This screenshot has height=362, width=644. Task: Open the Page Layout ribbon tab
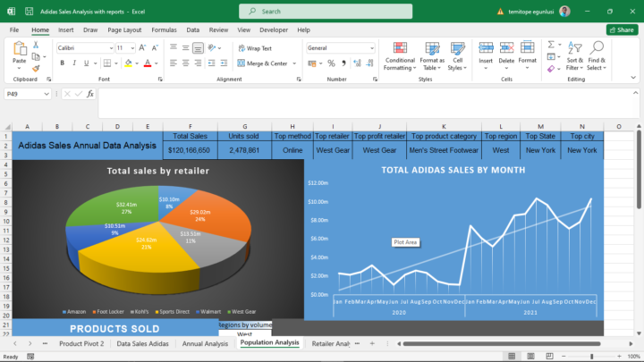click(124, 29)
